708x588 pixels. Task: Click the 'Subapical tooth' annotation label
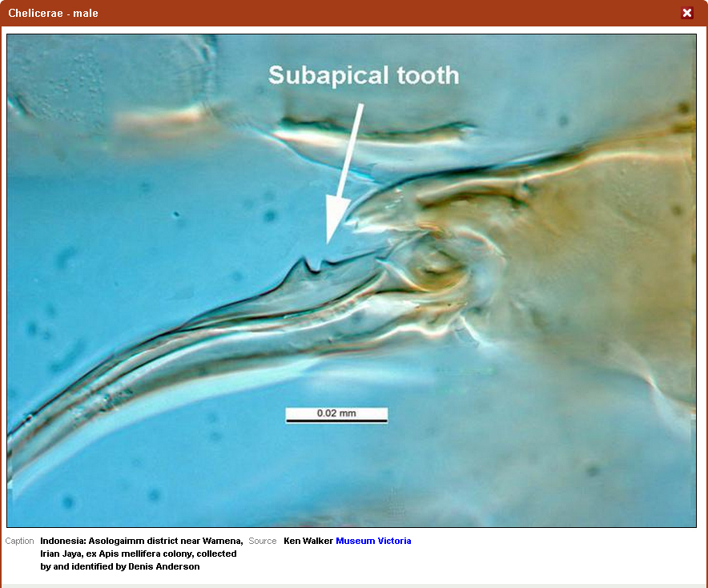pyautogui.click(x=364, y=75)
